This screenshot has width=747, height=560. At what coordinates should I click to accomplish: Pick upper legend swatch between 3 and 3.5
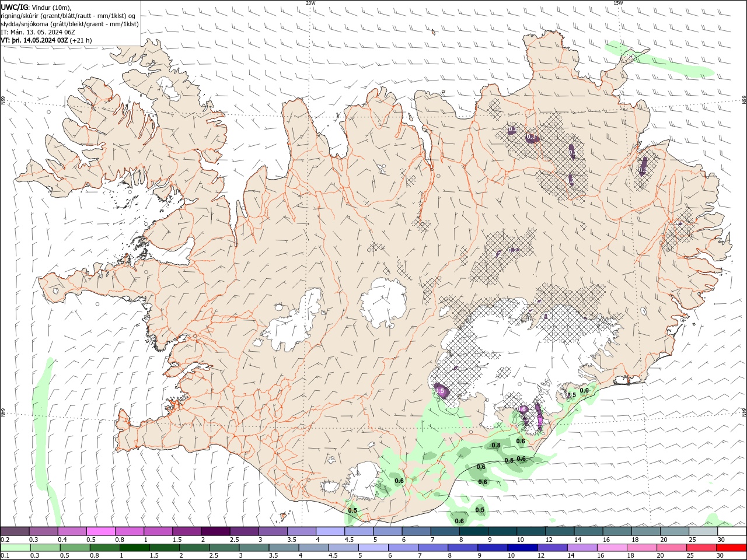(273, 531)
